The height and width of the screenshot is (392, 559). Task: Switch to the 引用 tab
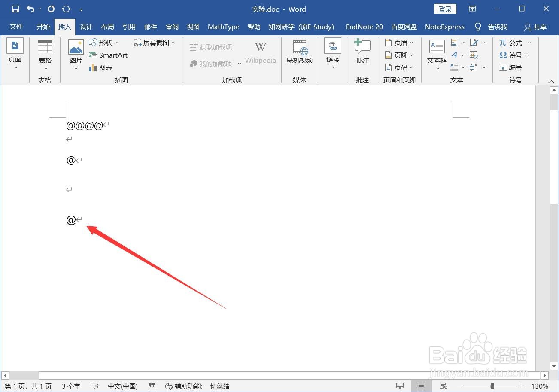(129, 27)
